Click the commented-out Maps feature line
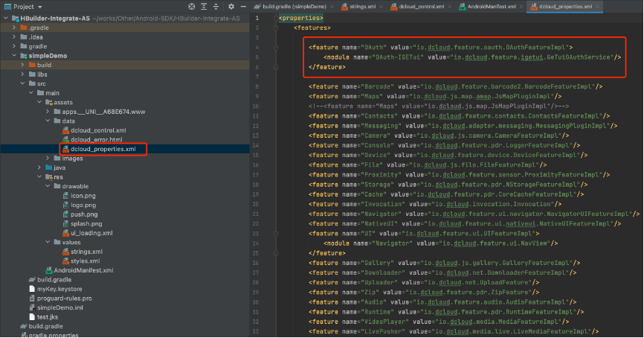644x338 pixels. click(x=439, y=106)
